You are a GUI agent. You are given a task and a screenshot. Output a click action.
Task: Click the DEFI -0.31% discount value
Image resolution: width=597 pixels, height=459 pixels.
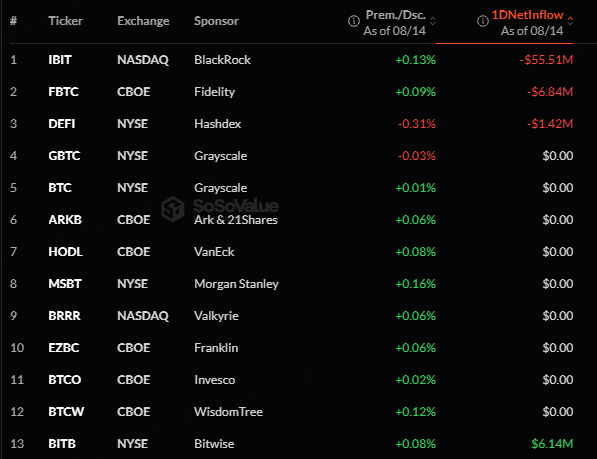click(417, 124)
